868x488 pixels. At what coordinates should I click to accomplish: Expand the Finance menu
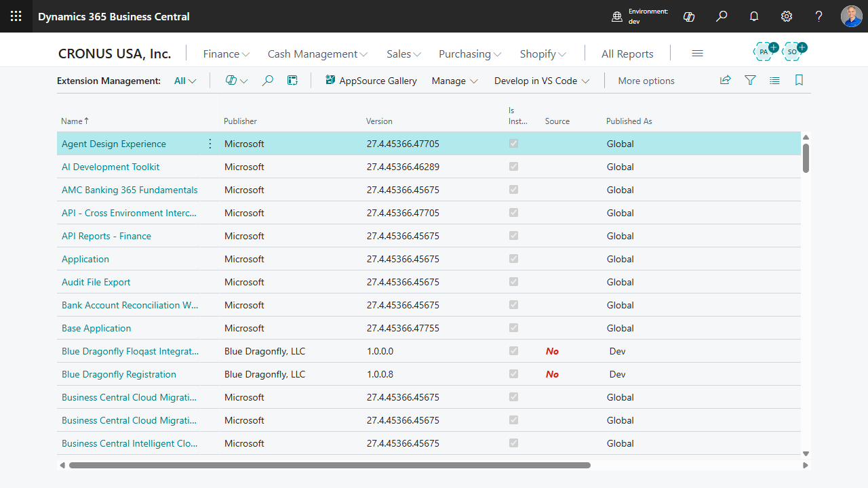coord(226,54)
